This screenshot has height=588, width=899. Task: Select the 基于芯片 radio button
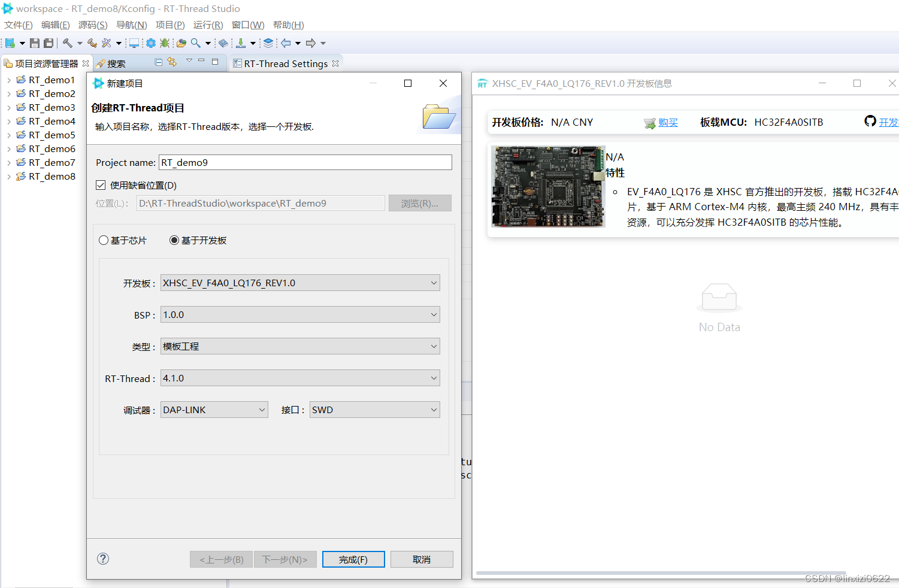(104, 240)
